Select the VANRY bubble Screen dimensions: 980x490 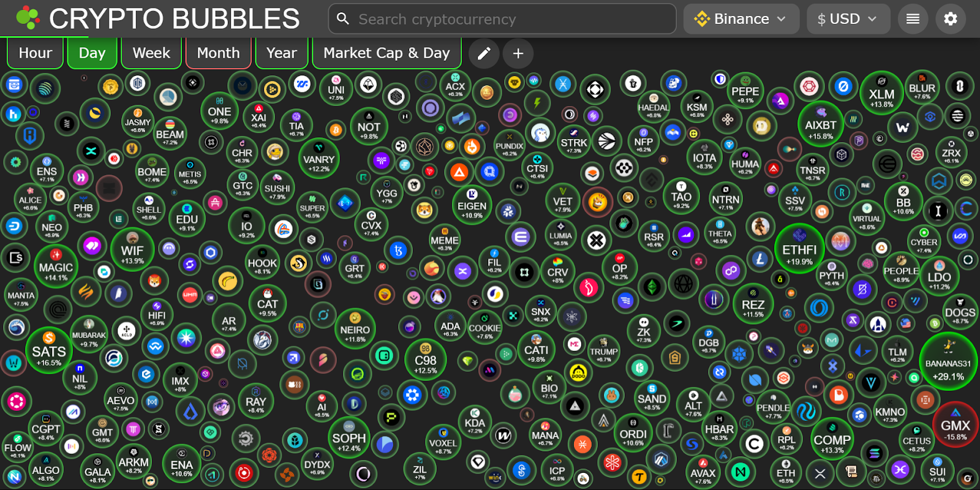click(x=319, y=159)
